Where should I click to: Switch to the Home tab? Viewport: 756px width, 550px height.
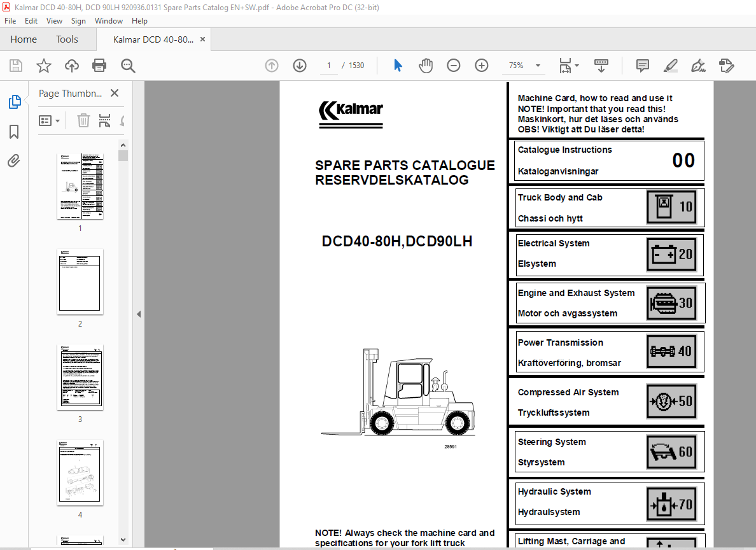(x=24, y=39)
